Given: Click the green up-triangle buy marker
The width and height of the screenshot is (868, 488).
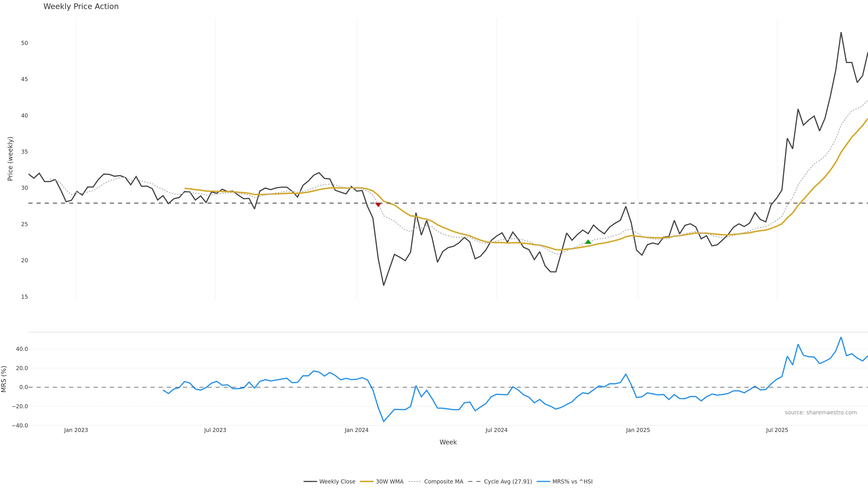Looking at the screenshot, I should tap(588, 242).
